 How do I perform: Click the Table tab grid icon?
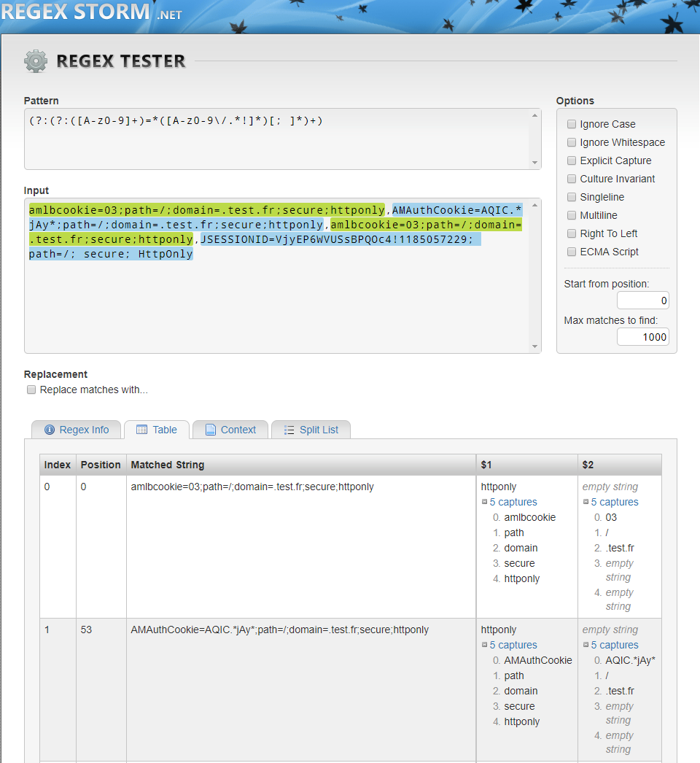click(141, 430)
